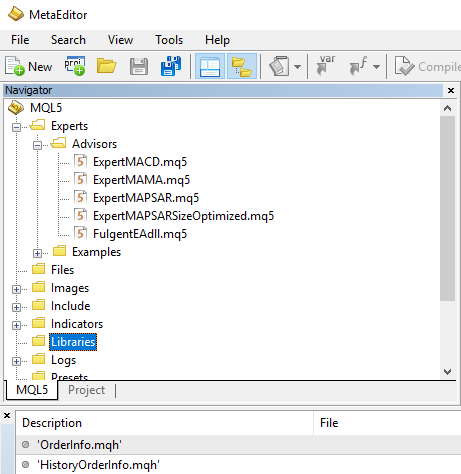Click the var go-to-declaration icon

click(326, 65)
